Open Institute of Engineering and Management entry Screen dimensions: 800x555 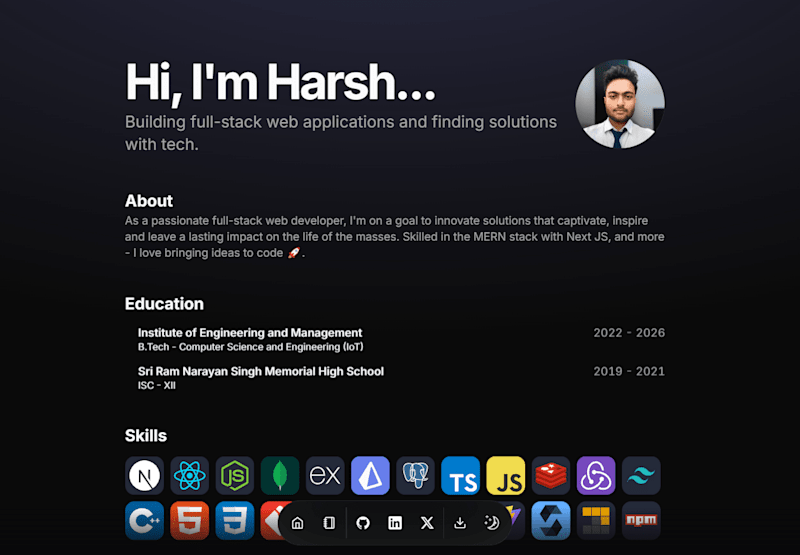tap(250, 333)
